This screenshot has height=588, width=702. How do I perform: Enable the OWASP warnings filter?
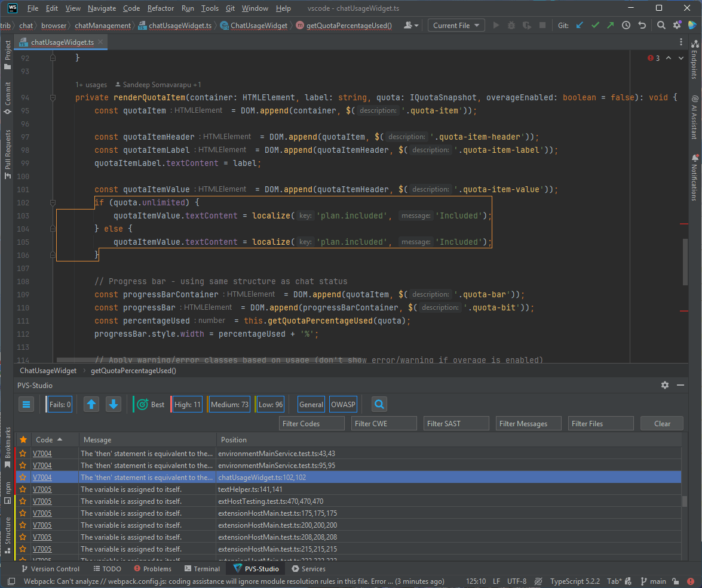click(x=343, y=404)
